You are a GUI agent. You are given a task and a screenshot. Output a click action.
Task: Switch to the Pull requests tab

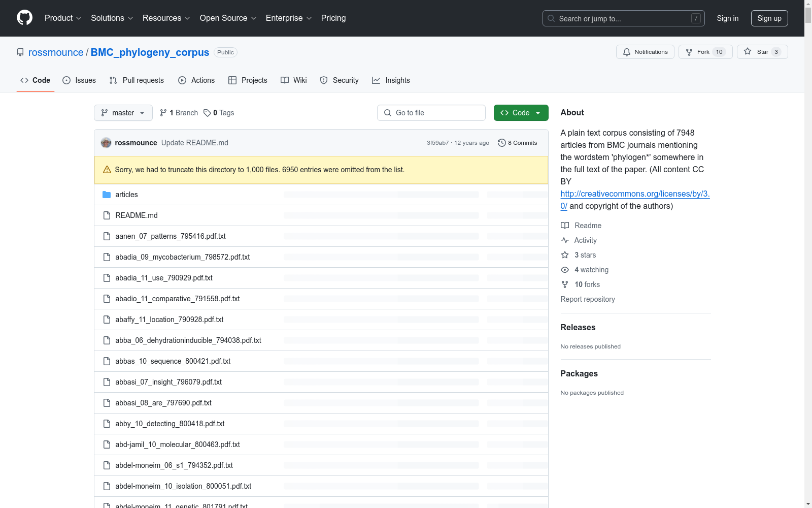click(x=137, y=80)
